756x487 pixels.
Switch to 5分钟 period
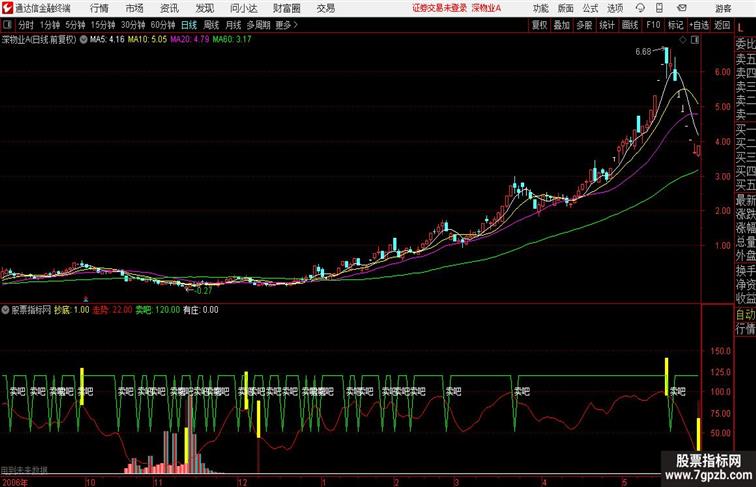pos(75,25)
